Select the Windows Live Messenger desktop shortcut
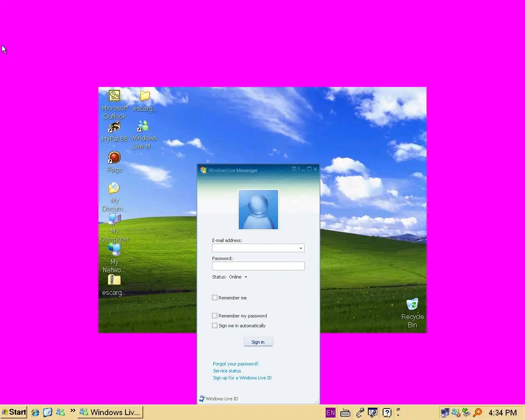The height and width of the screenshot is (420, 525). (x=143, y=126)
